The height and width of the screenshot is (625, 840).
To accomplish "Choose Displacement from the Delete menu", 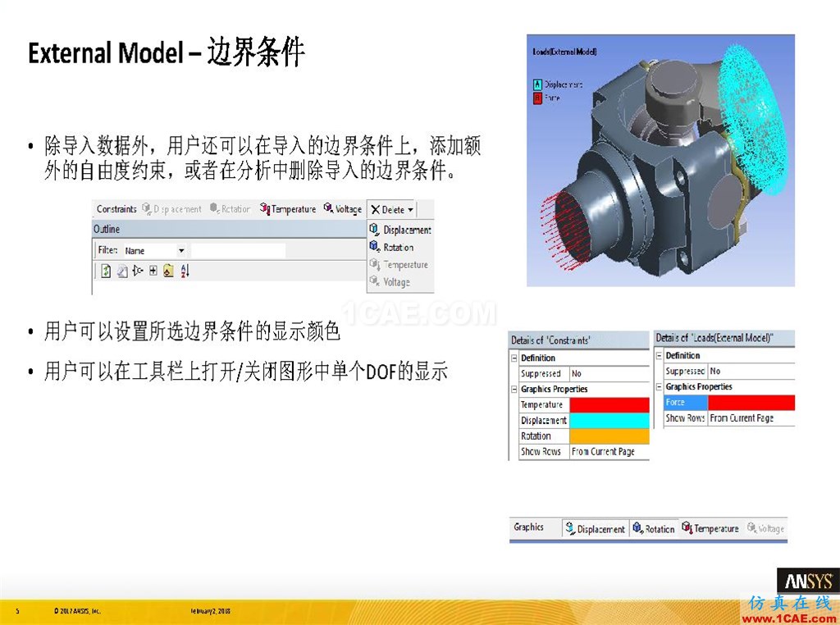I will [x=400, y=230].
